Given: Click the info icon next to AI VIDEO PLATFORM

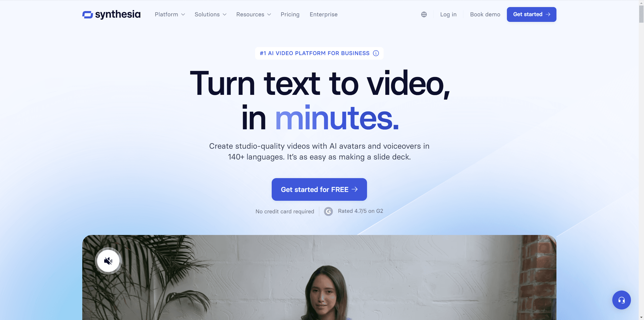Looking at the screenshot, I should pyautogui.click(x=376, y=53).
